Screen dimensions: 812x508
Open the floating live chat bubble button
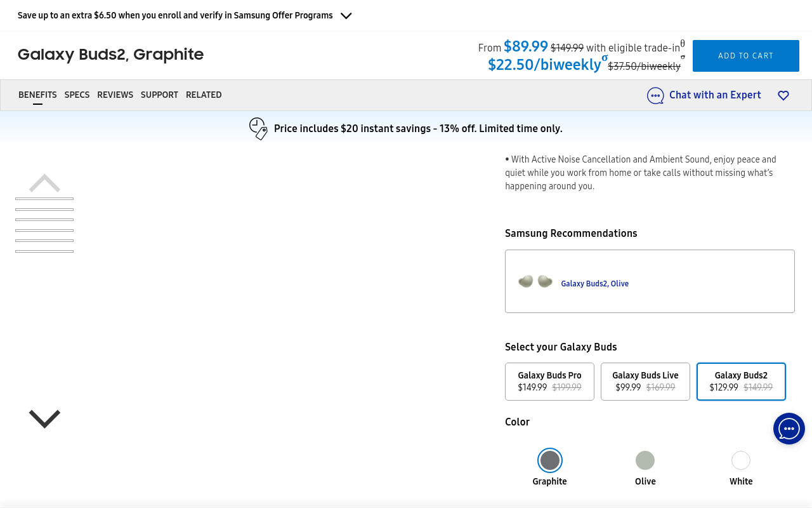(789, 429)
